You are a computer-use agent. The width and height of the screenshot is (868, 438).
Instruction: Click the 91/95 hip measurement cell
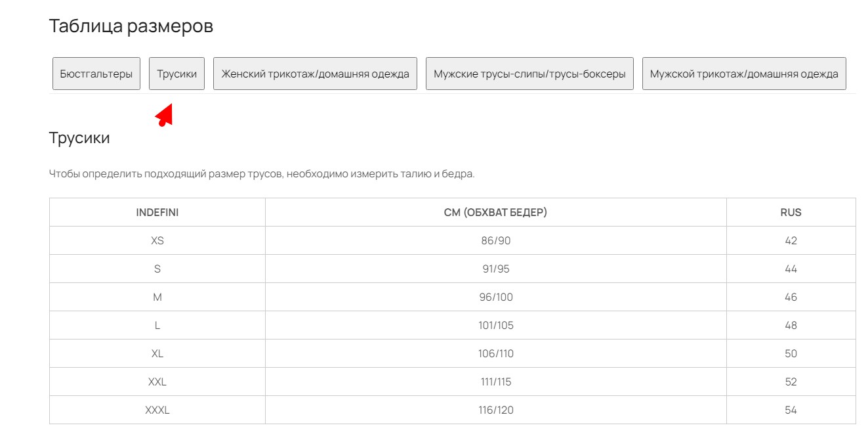[x=495, y=269]
